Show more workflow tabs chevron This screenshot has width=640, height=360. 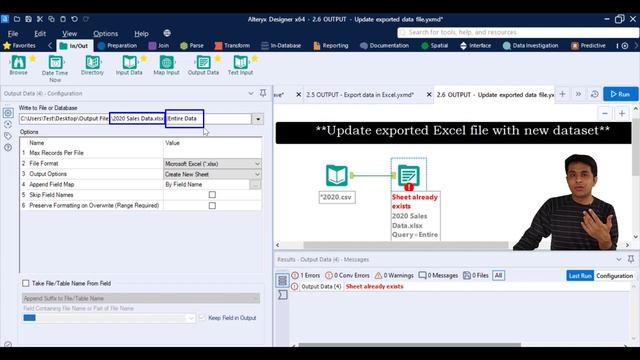[578, 94]
